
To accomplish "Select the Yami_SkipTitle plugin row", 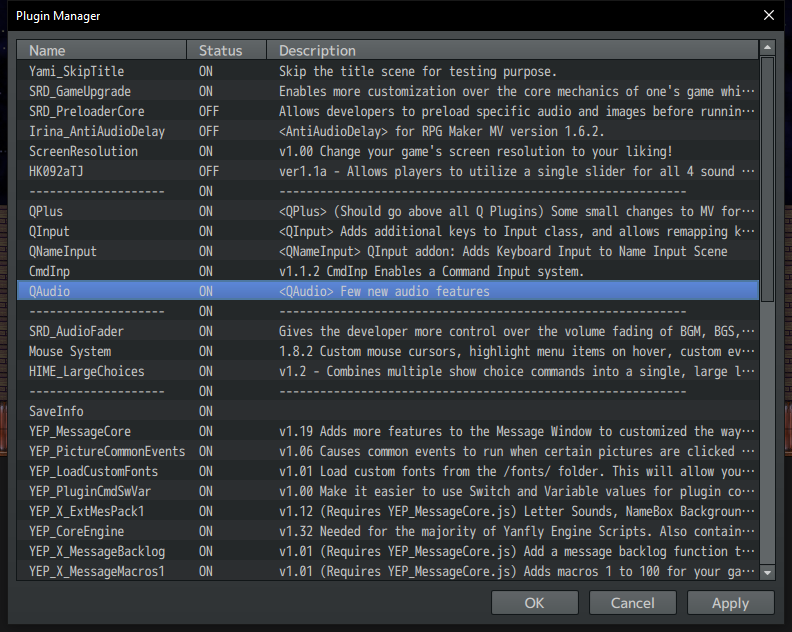I will point(387,71).
